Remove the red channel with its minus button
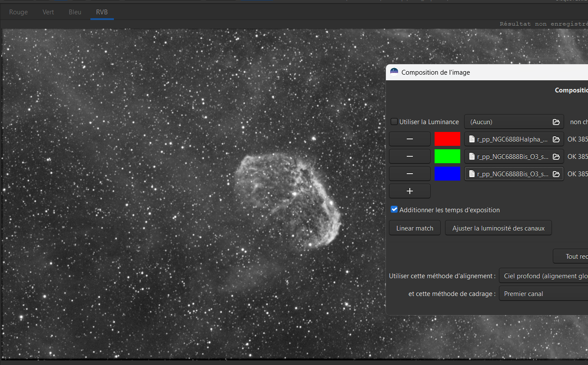 click(x=409, y=139)
